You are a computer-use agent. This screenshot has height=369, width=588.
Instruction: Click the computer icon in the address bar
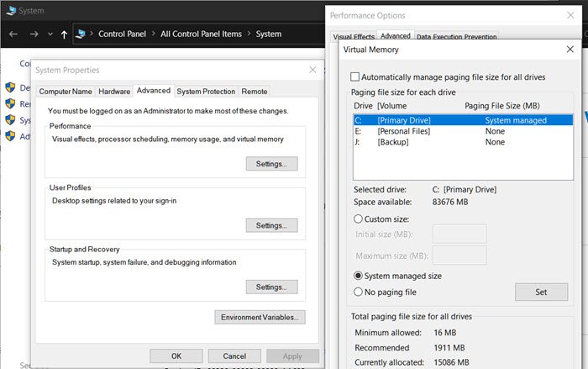click(x=81, y=34)
